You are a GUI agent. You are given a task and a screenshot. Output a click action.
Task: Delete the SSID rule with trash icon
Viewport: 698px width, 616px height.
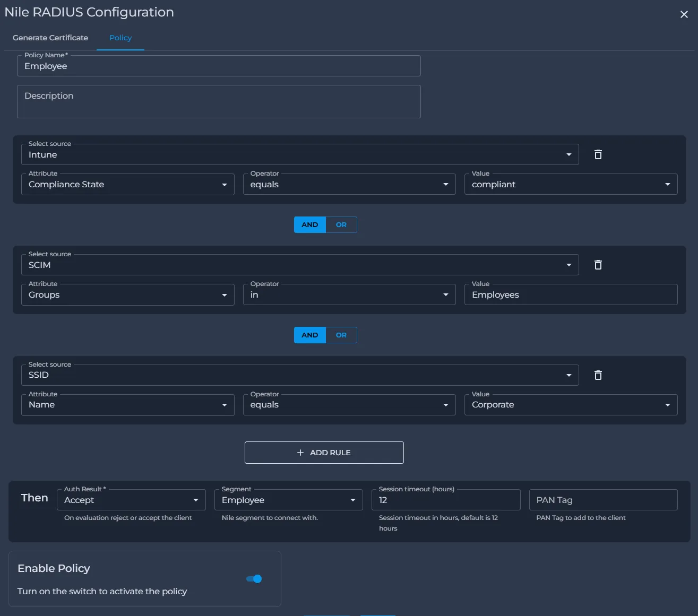tap(598, 375)
